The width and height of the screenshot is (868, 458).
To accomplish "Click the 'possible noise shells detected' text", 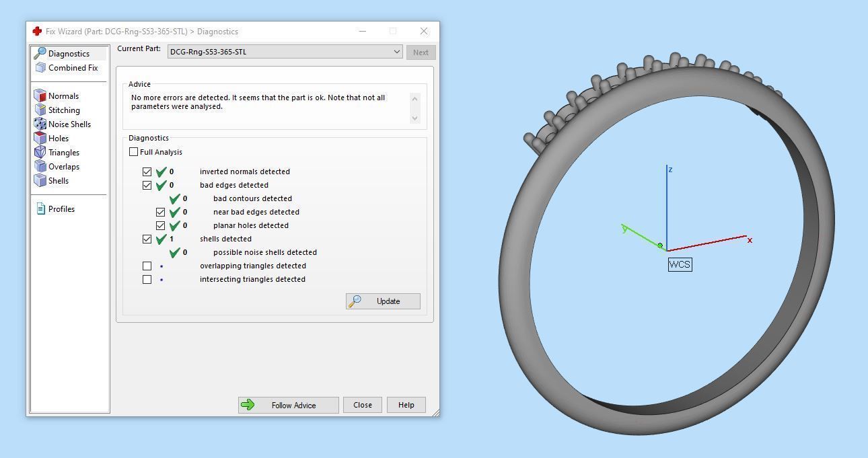I will coord(265,252).
